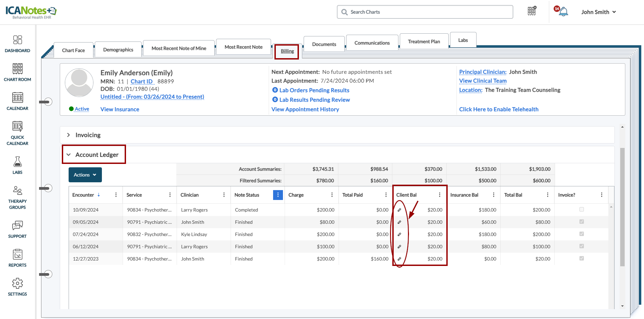Click the View Appointment History link
This screenshot has height=319, width=644.
(x=305, y=109)
